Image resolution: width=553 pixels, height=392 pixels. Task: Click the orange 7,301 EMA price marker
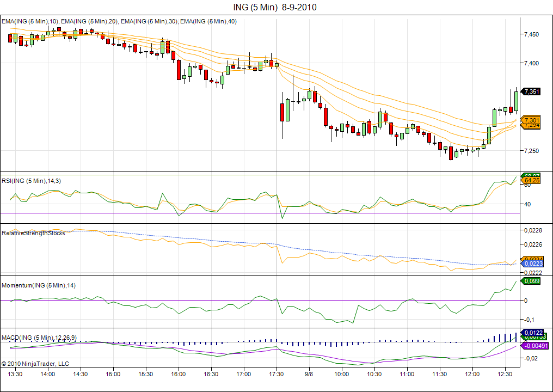[x=531, y=120]
